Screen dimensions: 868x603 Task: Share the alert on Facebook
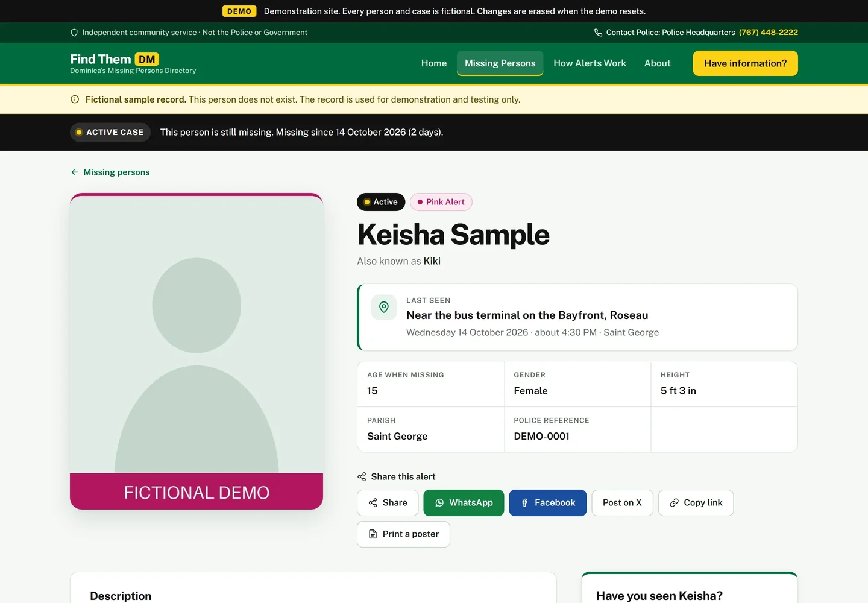[548, 503]
